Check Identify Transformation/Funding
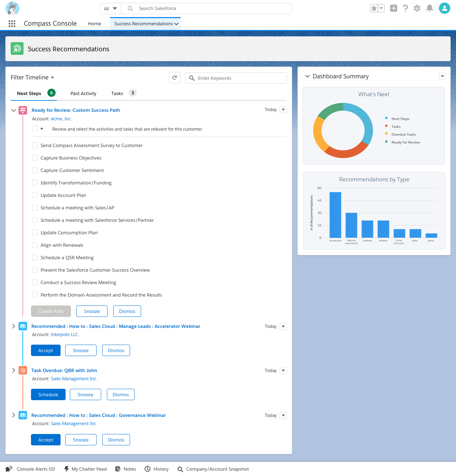The height and width of the screenshot is (476, 456). coord(35,183)
